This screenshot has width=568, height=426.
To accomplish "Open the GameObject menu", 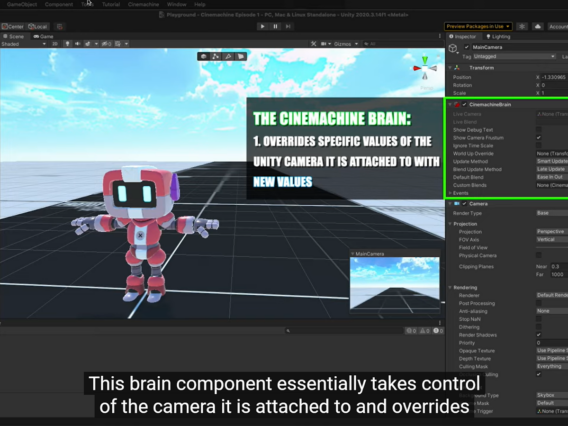I will [22, 4].
